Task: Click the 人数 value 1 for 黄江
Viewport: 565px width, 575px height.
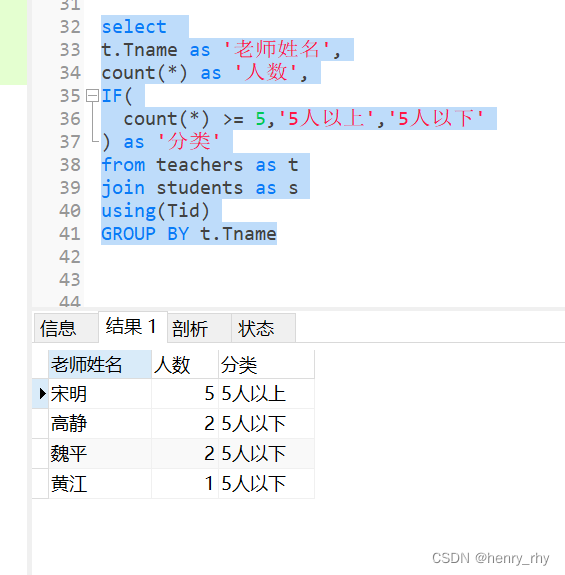Action: [x=185, y=484]
